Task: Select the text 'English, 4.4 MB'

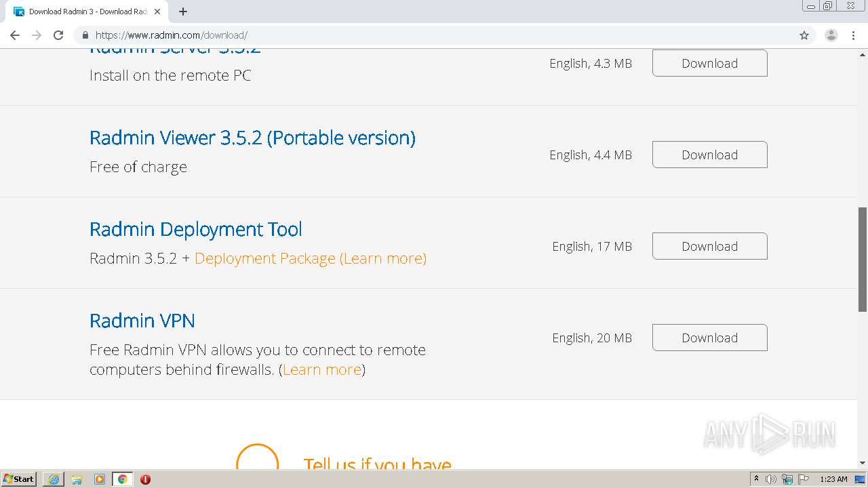Action: [591, 155]
